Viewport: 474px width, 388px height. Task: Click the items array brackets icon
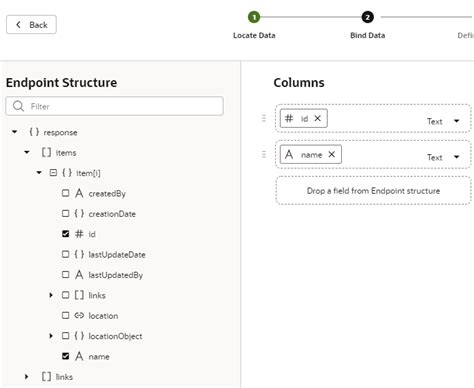coord(46,152)
